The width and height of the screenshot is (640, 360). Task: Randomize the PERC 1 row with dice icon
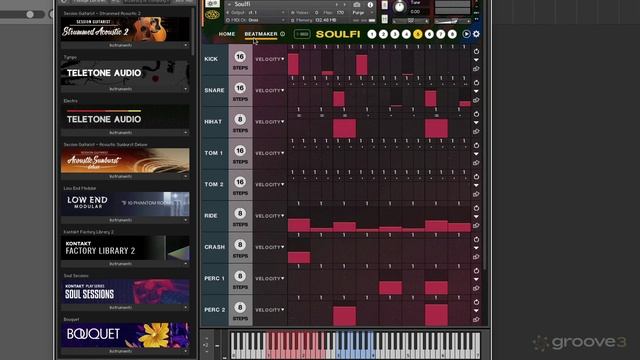476,288
